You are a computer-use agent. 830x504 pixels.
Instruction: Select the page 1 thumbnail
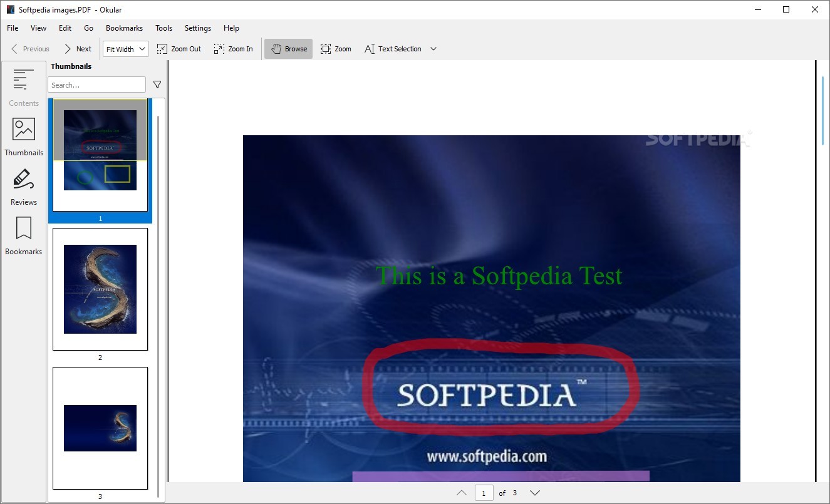pos(100,160)
